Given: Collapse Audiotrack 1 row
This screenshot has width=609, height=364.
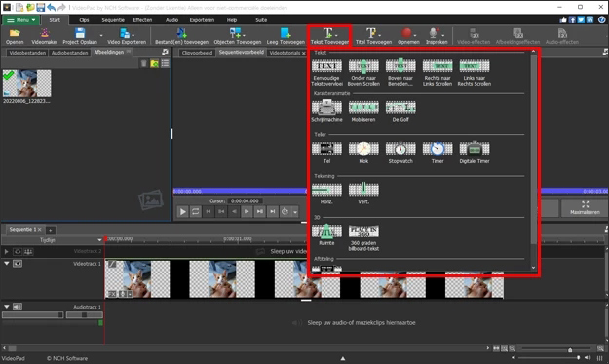Looking at the screenshot, I should (6, 307).
